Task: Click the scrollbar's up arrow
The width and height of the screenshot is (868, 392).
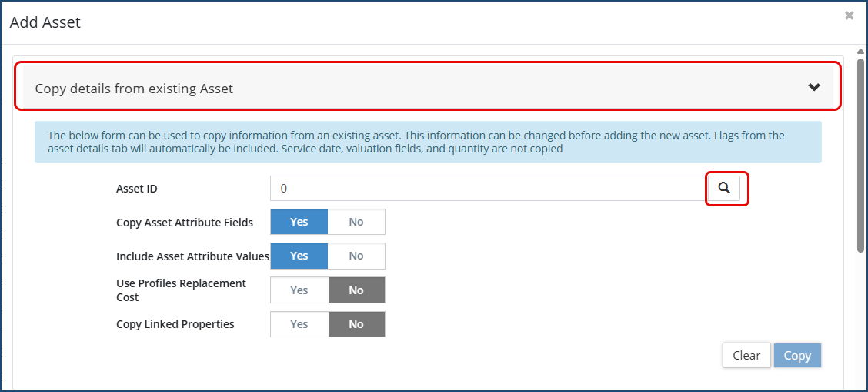Action: tap(860, 51)
